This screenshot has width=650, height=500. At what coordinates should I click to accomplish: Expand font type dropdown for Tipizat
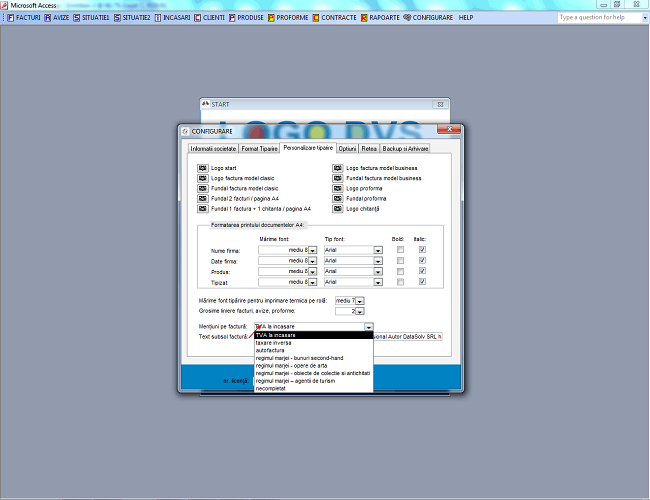tap(378, 282)
